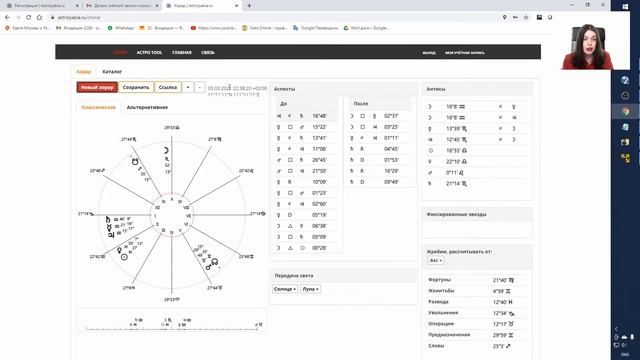The image size is (640, 360).
Task: Open the WhatsApp bookmark
Action: click(121, 28)
